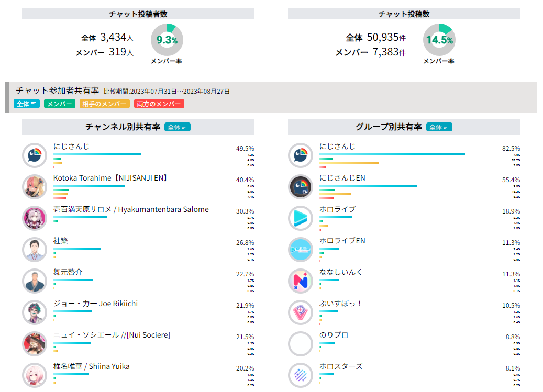
Task: Enable the red 両方のメンバー filter
Action: coord(159,104)
